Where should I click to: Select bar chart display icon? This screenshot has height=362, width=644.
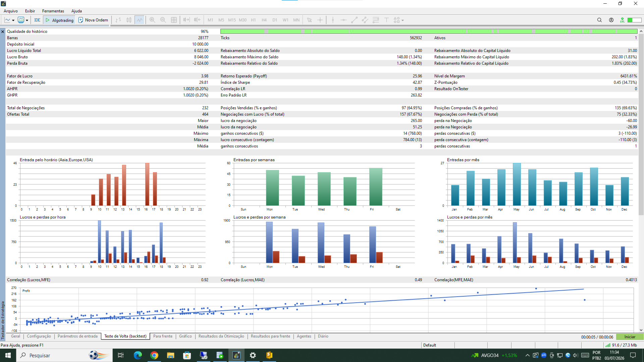coord(118,20)
